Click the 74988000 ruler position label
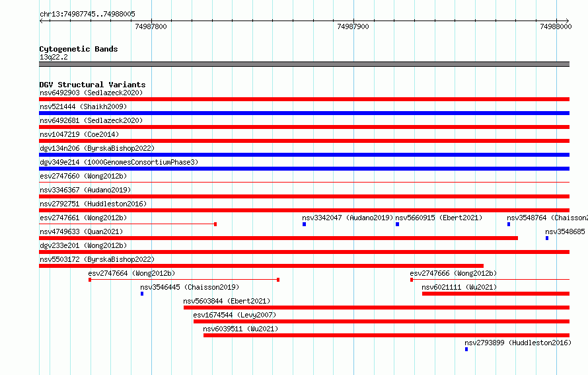This screenshot has width=588, height=375. [x=556, y=26]
